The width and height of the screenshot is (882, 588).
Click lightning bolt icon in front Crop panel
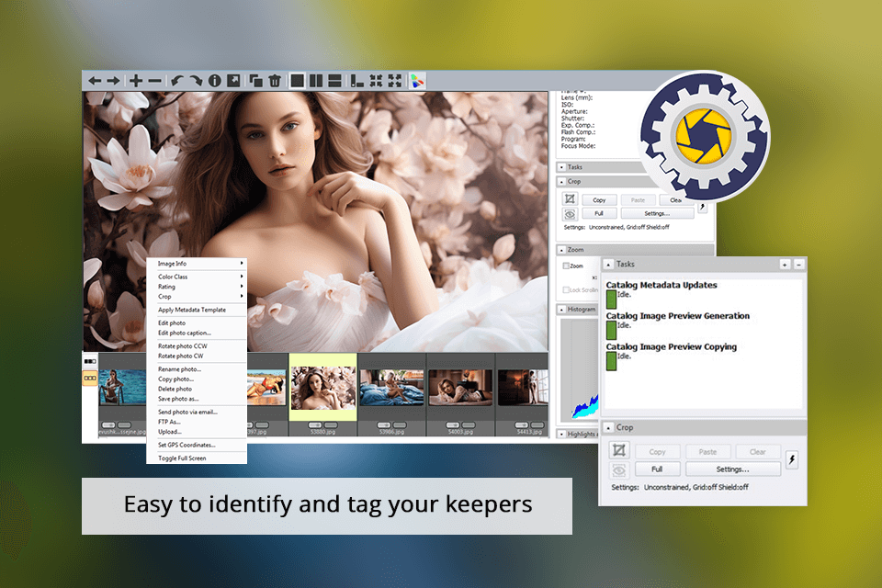792,459
